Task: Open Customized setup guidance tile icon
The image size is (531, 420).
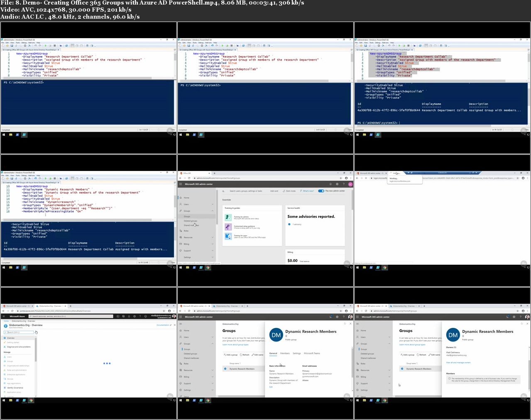Action: (x=228, y=227)
